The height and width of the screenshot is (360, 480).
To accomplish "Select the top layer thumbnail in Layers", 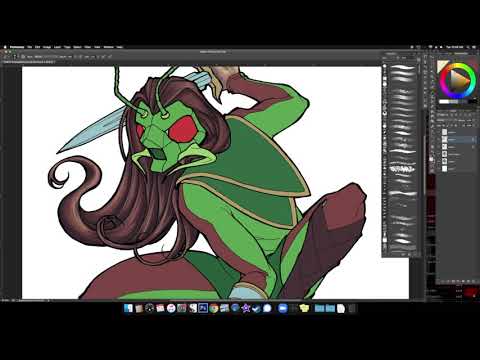I will (x=444, y=132).
